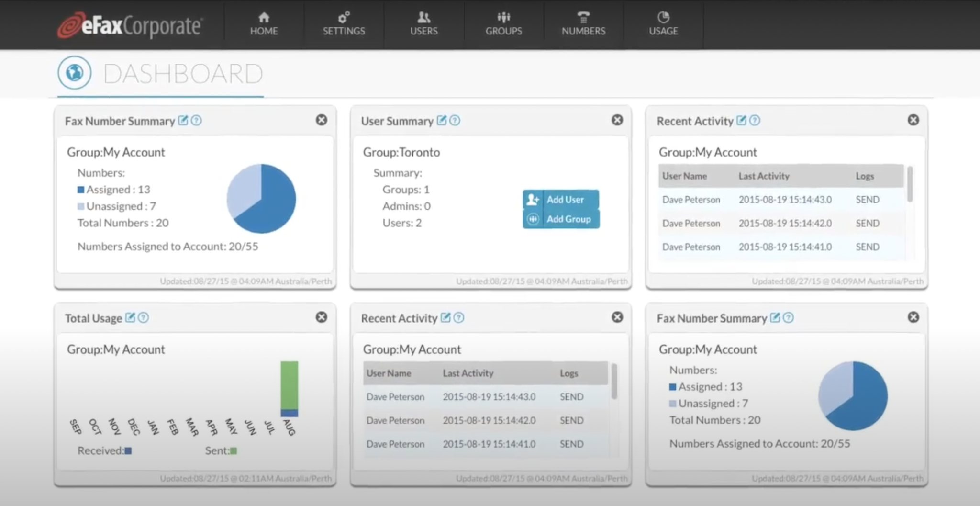The image size is (980, 506).
Task: Click the eFax Corporate logo
Action: pos(130,25)
